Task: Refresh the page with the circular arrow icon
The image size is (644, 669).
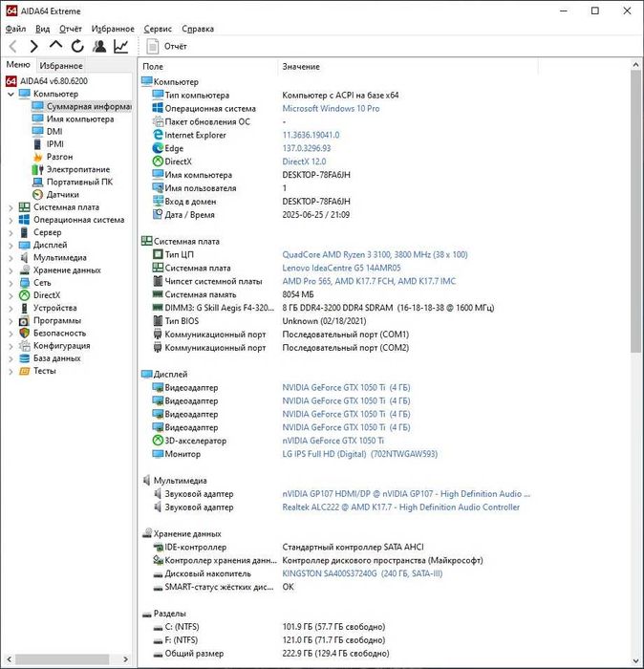Action: [x=77, y=46]
